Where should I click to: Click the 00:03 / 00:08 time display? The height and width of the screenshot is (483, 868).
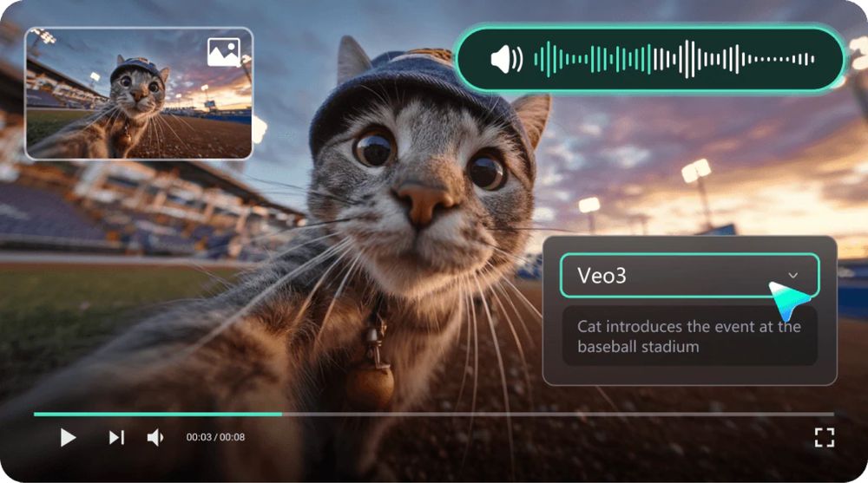tap(215, 437)
